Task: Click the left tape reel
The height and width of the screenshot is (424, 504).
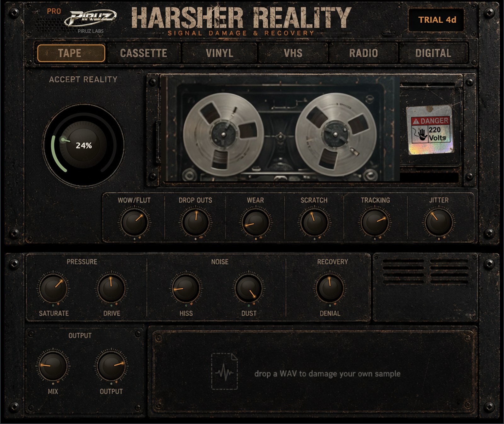Action: click(x=223, y=134)
